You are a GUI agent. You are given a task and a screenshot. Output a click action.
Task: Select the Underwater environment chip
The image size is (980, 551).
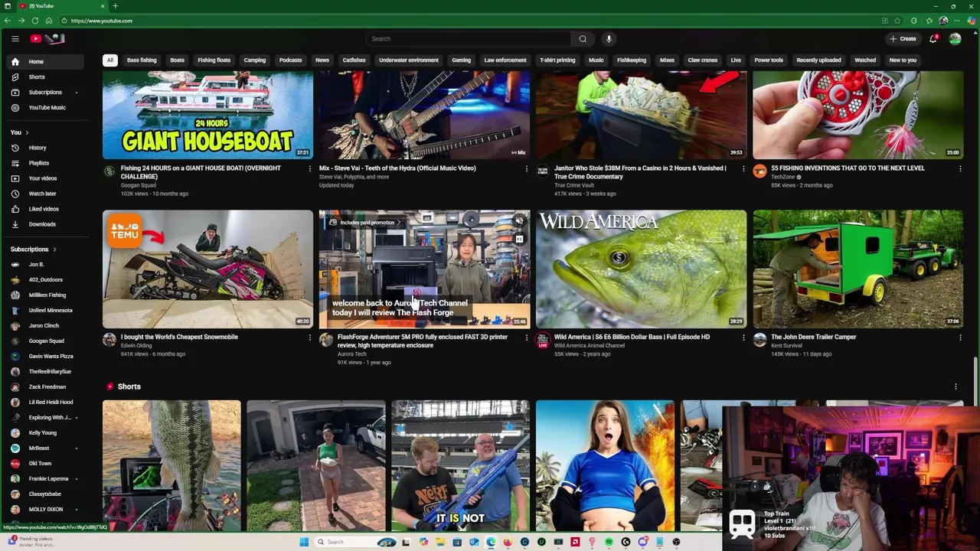pos(409,60)
